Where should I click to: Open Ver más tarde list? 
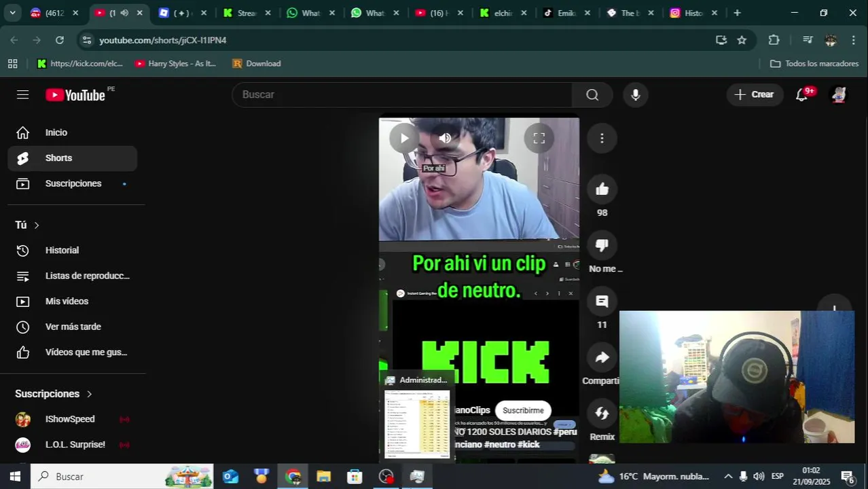click(72, 327)
